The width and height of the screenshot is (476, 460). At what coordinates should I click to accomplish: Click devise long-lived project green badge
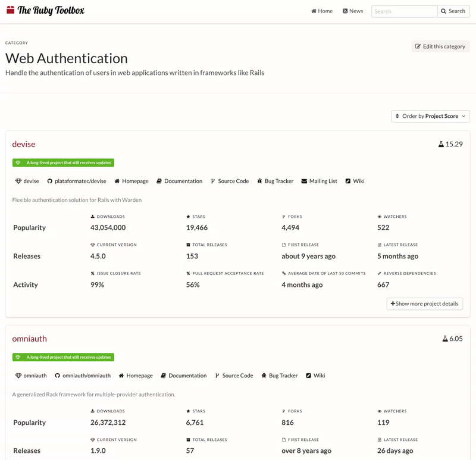pos(63,162)
